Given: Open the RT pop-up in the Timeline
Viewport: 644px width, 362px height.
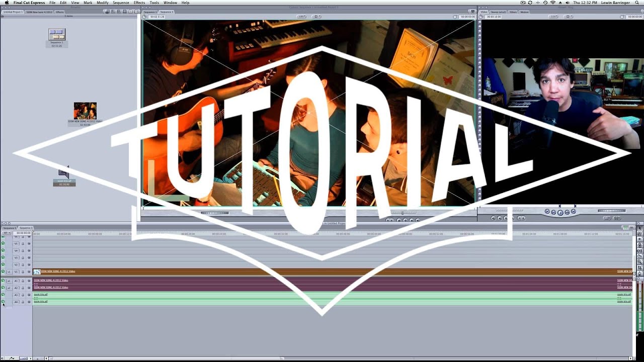Looking at the screenshot, I should pyautogui.click(x=6, y=233).
